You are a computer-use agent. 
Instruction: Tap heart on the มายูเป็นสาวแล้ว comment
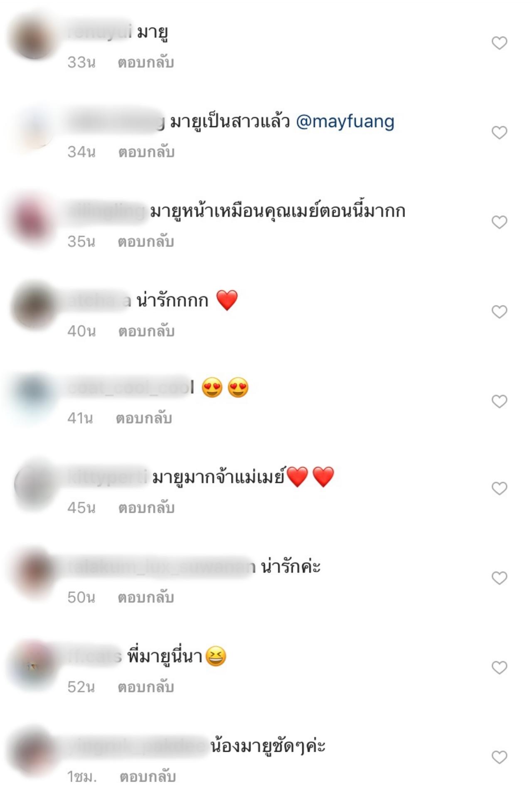[x=499, y=133]
